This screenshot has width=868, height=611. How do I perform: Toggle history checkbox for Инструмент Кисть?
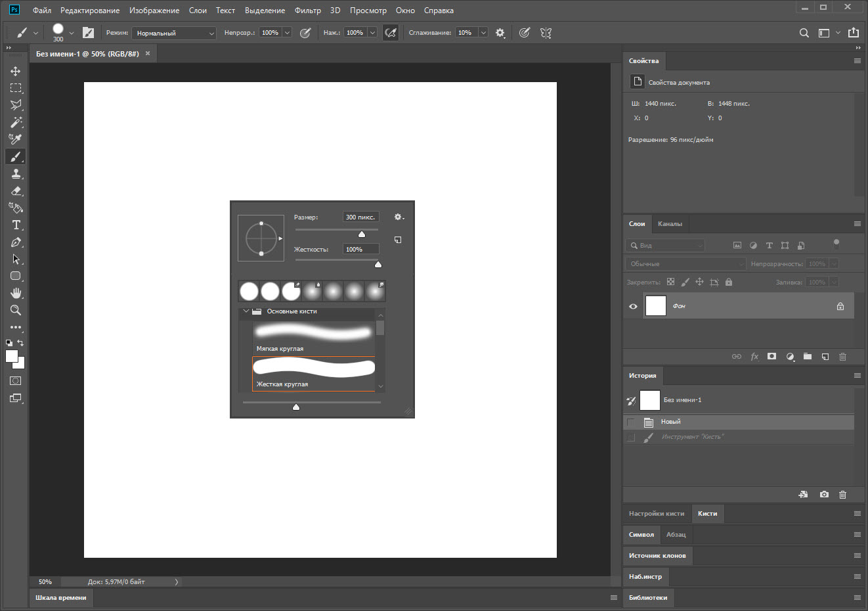pos(631,437)
